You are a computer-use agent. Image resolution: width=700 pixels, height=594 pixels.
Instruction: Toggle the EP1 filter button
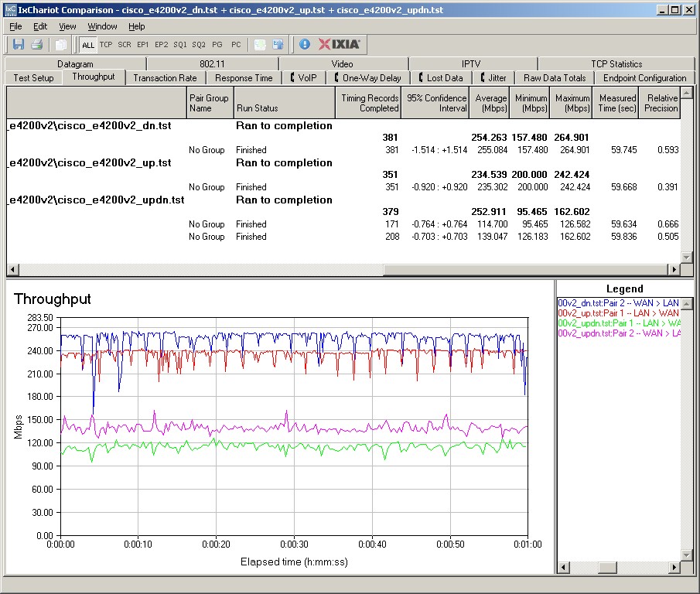click(x=143, y=45)
